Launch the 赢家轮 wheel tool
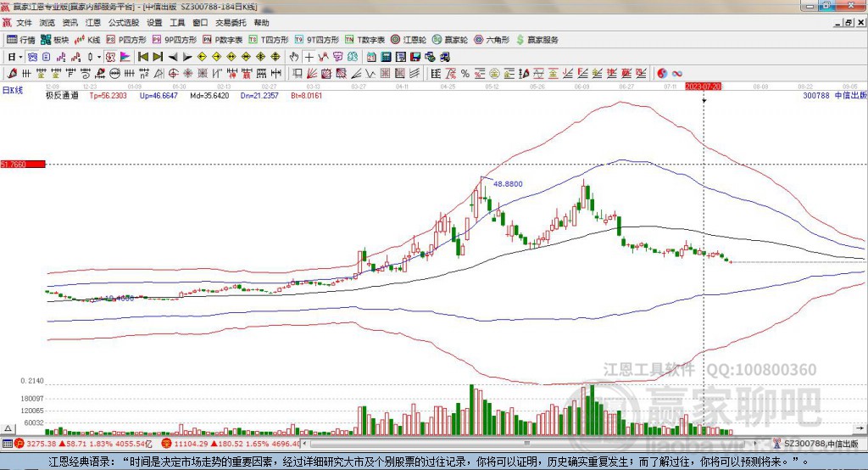Screen dimensions: 868x470 point(450,39)
